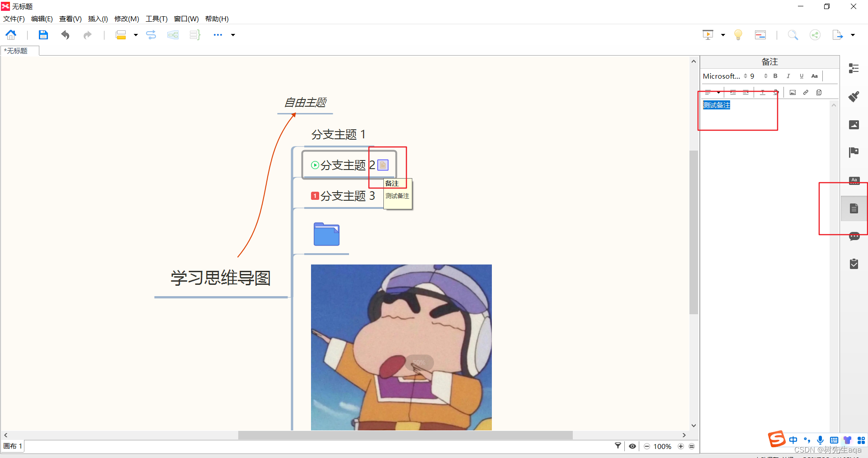The image size is (868, 458).
Task: Open the Home dashboard icon
Action: [11, 35]
